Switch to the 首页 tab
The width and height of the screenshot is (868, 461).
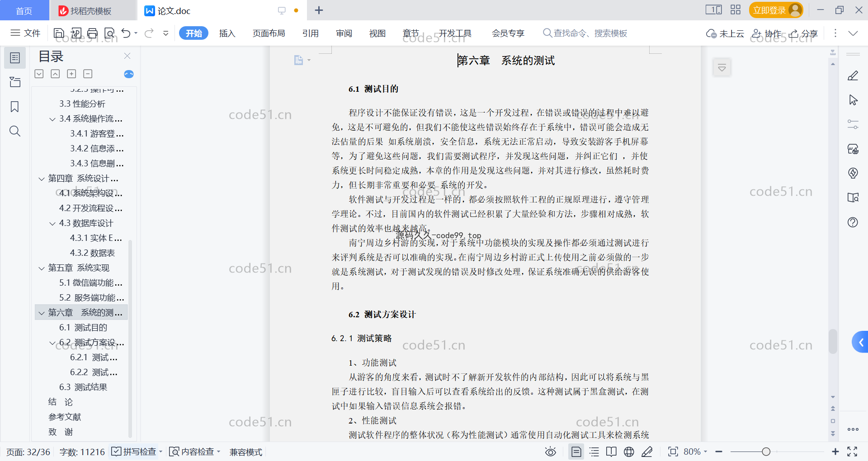click(x=24, y=10)
